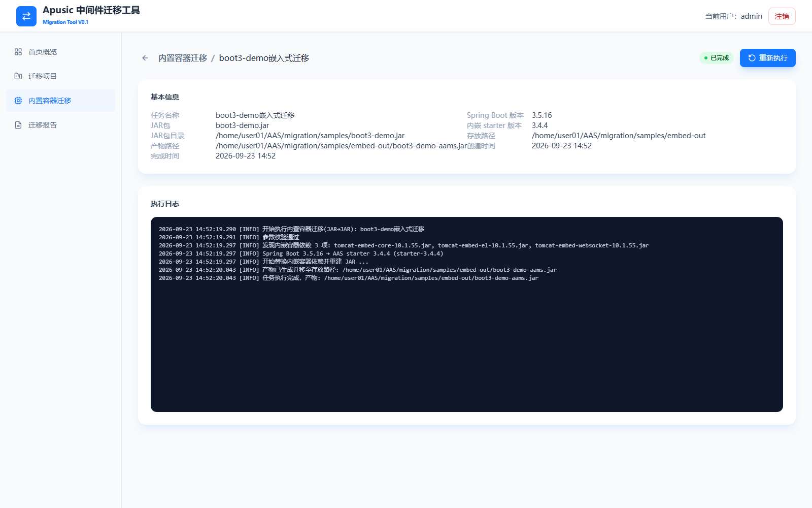Viewport: 812px width, 508px height.
Task: Click the log line 产物已生成并移至存放路径
Action: 358,270
